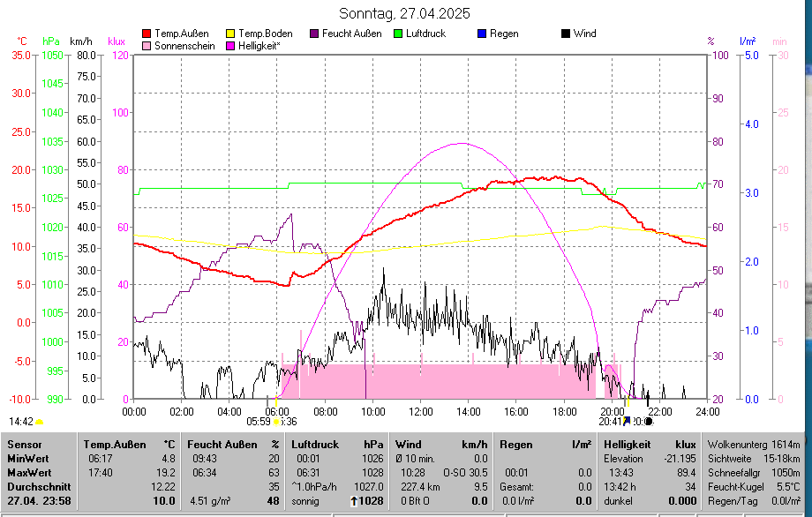The image size is (812, 517).
Task: Click the 'dunkel' brightness status
Action: click(x=618, y=501)
